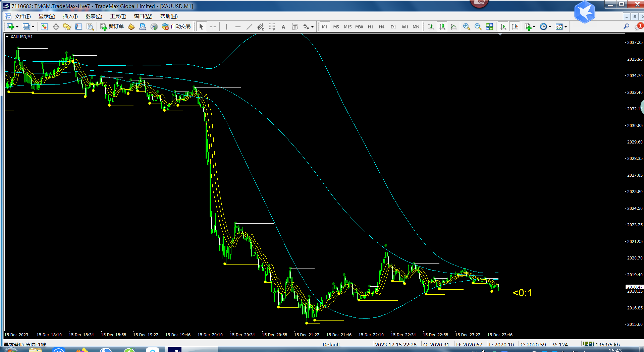This screenshot has width=644, height=352.
Task: Open the new chart icon
Action: 10,26
